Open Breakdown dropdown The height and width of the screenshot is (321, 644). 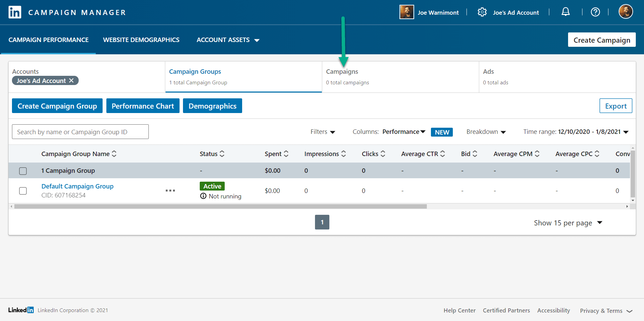coord(486,132)
